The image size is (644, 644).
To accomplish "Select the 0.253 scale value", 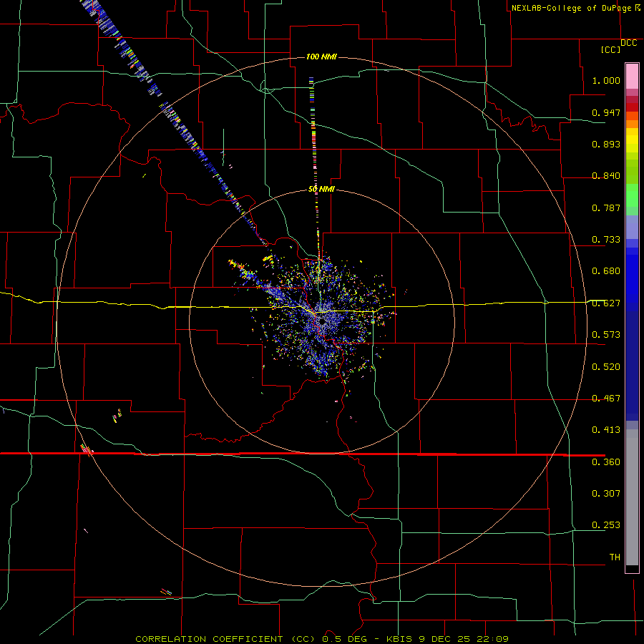I will tap(606, 525).
